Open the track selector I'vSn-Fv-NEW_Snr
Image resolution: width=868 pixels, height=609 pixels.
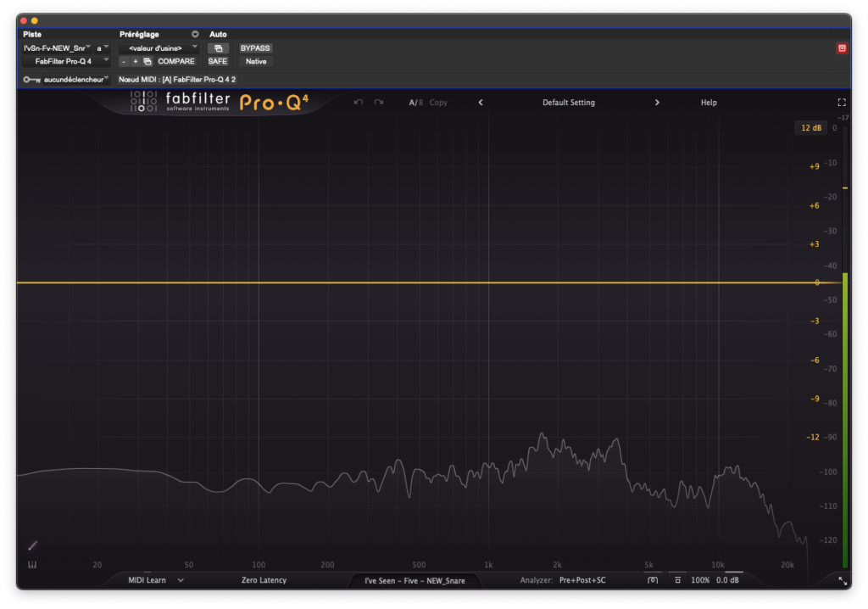(57, 48)
